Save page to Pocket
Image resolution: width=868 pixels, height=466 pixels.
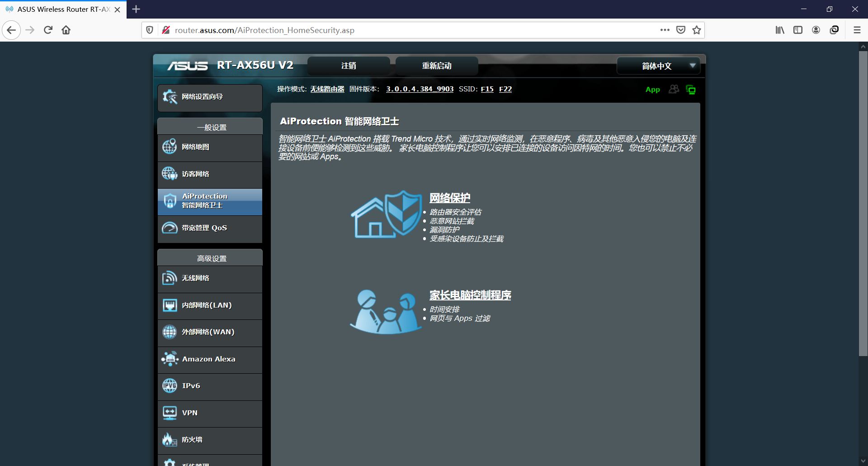(680, 30)
